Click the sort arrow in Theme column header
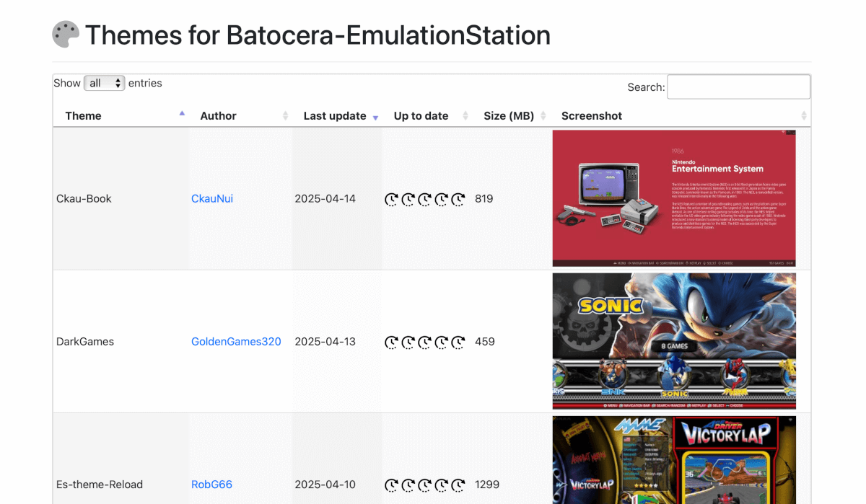 (x=182, y=114)
